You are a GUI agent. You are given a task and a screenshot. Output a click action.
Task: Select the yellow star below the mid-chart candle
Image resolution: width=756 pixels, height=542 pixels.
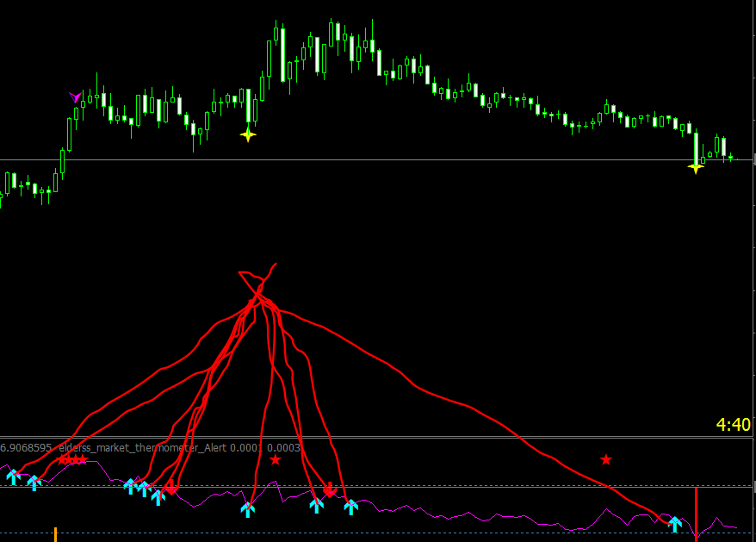248,135
